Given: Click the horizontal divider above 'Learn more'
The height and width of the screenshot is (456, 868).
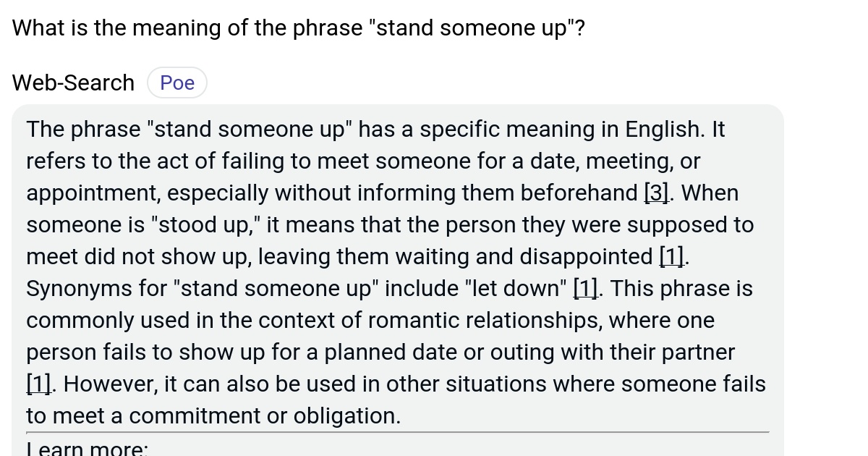Looking at the screenshot, I should pos(398,432).
